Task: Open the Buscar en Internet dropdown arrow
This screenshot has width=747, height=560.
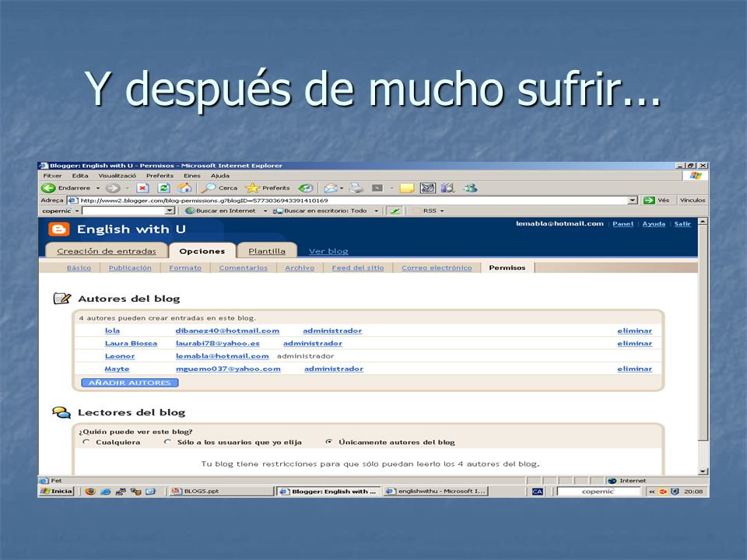Action: pyautogui.click(x=265, y=211)
